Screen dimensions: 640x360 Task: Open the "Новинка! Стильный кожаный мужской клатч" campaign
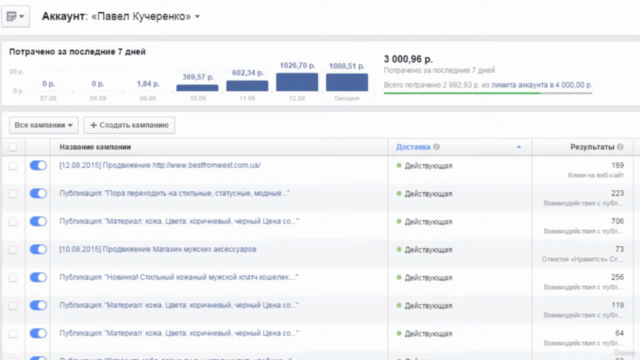[x=179, y=277]
